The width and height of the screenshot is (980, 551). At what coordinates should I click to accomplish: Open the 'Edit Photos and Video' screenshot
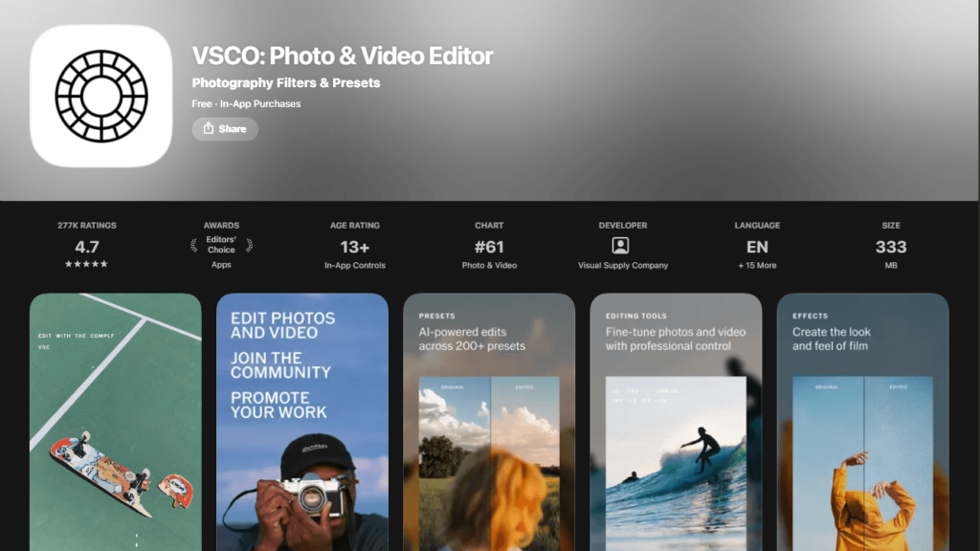pos(302,422)
